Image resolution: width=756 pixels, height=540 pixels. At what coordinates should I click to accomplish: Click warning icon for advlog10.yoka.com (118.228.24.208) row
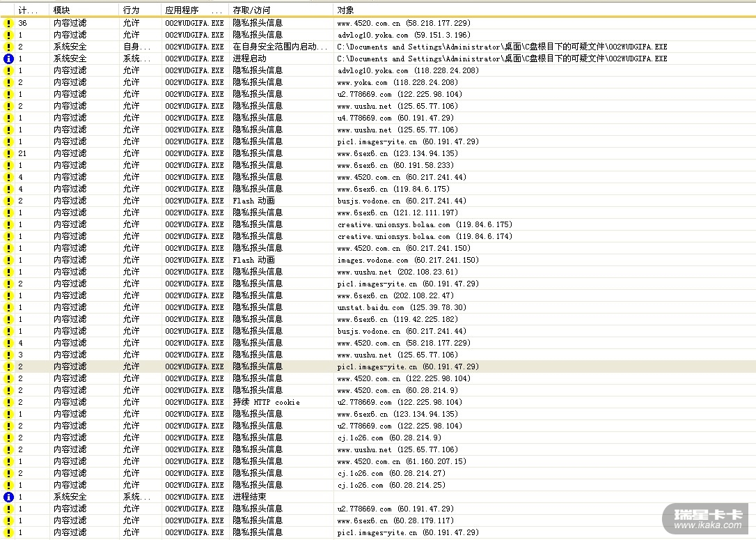coord(8,70)
